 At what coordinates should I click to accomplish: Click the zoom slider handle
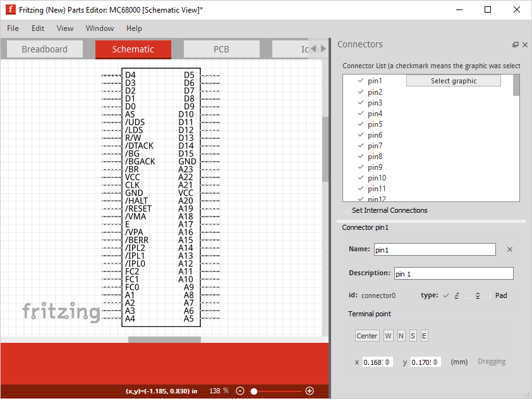(x=254, y=391)
